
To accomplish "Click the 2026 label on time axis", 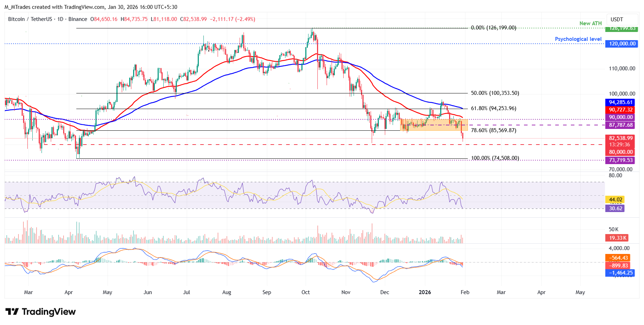I will [425, 292].
